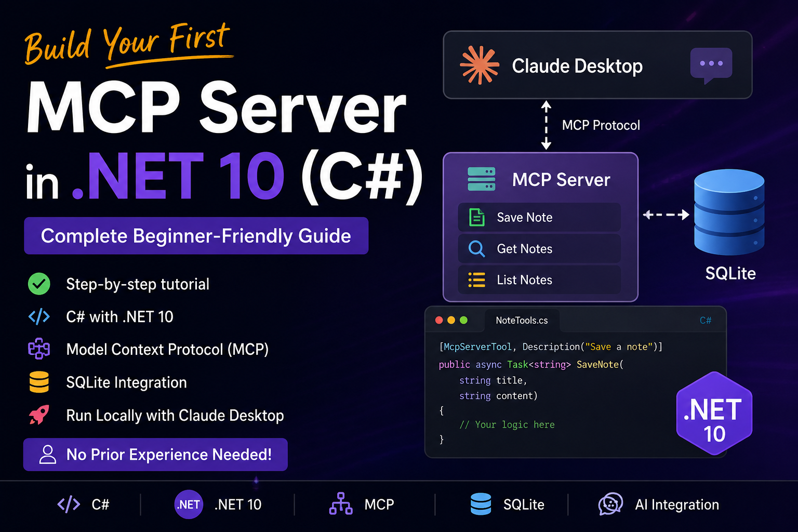This screenshot has width=798, height=532.
Task: Click the MCP Protocol label
Action: click(x=601, y=125)
